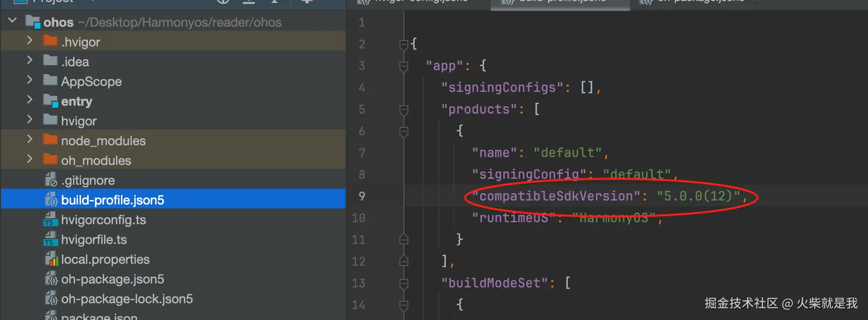Click the local.properties file icon
This screenshot has width=868, height=320.
51,259
